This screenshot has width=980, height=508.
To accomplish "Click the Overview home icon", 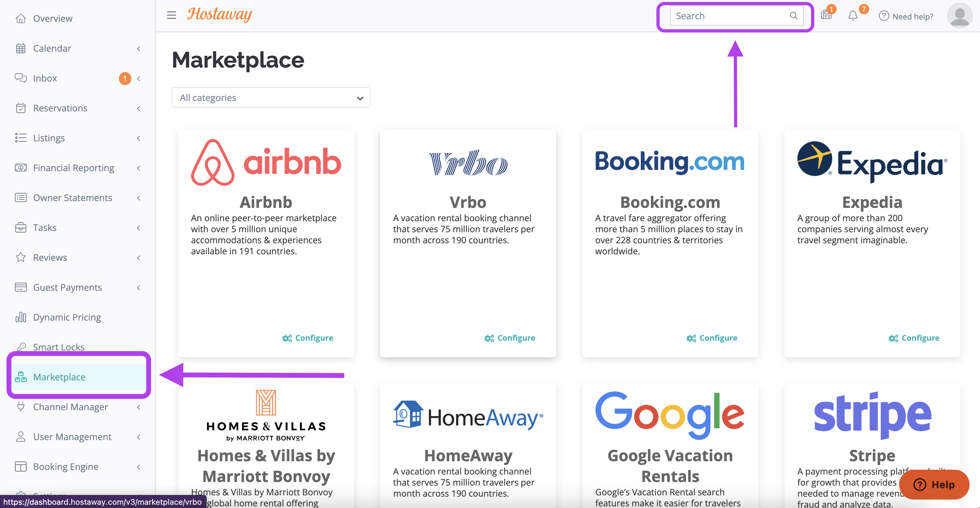I will pyautogui.click(x=20, y=18).
